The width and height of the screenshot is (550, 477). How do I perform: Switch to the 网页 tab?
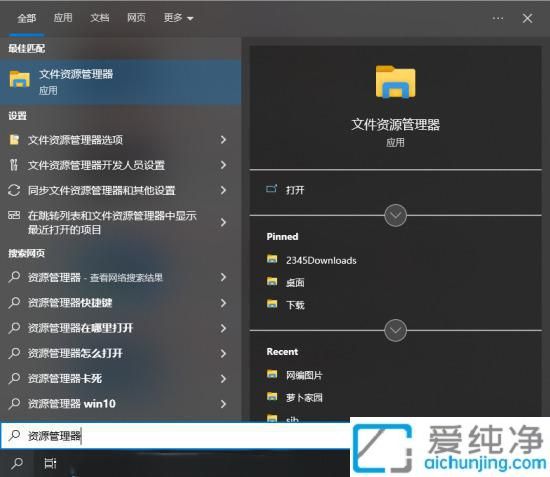[x=136, y=18]
